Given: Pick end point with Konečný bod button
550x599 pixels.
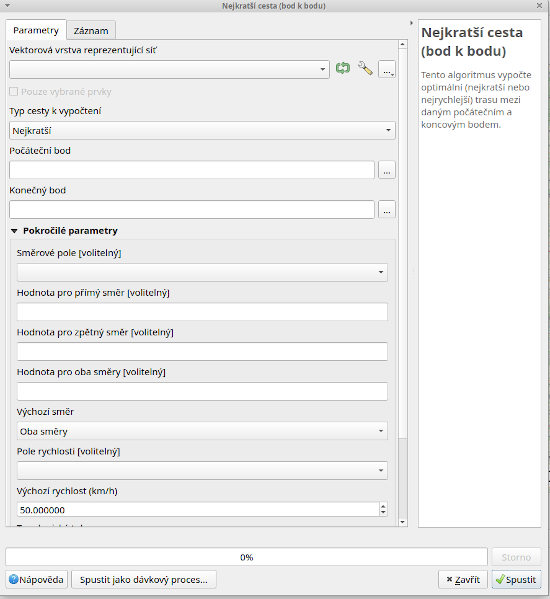Looking at the screenshot, I should pyautogui.click(x=387, y=209).
